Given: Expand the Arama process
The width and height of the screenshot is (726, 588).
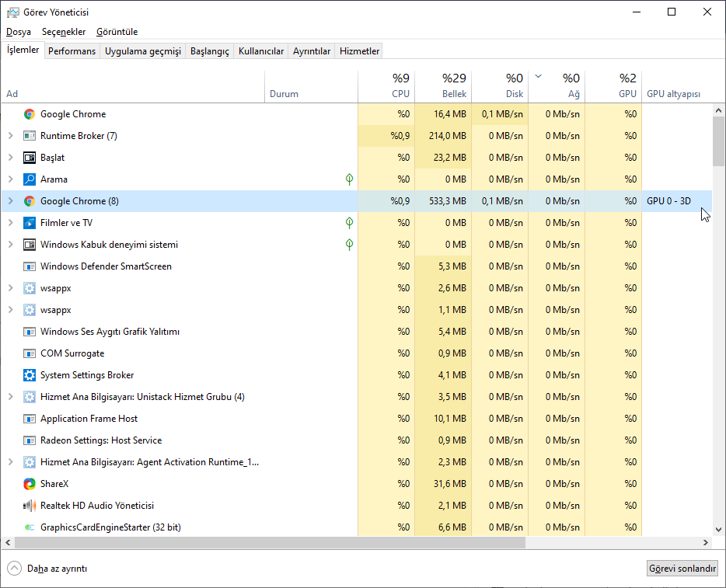Looking at the screenshot, I should 11,179.
